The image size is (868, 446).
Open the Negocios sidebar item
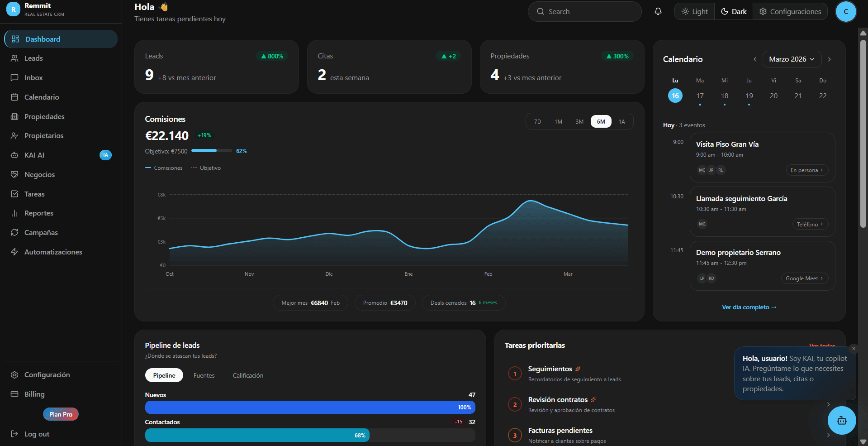click(x=15, y=174)
